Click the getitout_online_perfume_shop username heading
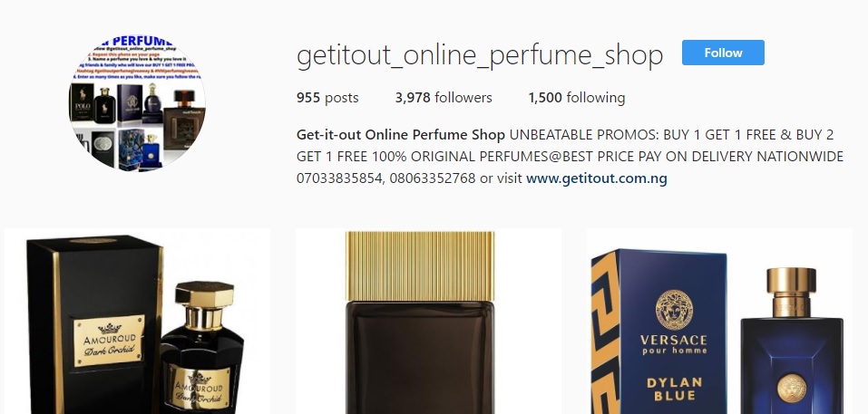868x414 pixels. pos(480,54)
